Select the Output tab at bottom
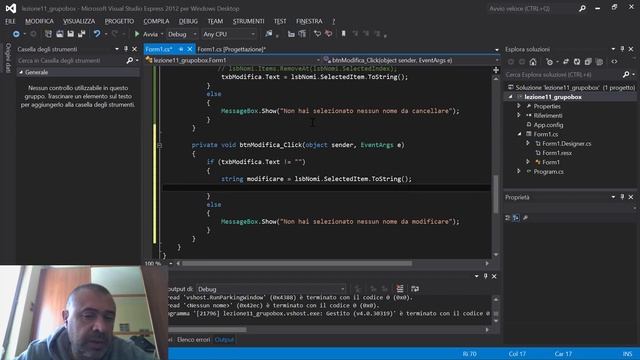640x360 pixels. tap(224, 340)
